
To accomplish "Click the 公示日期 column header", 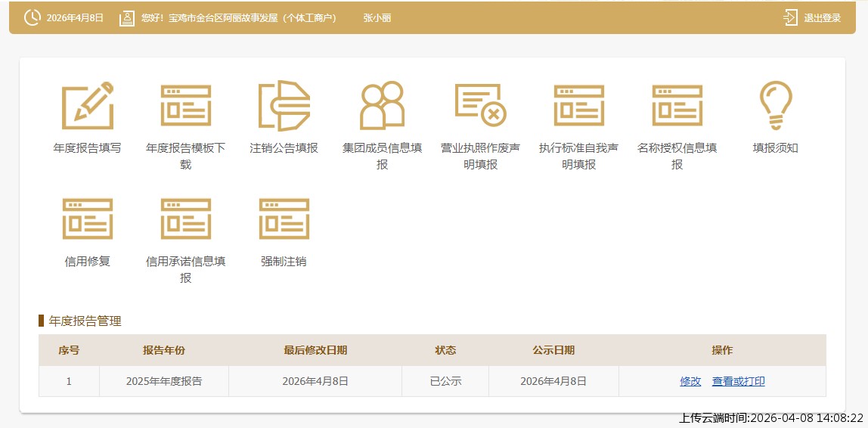I will coord(553,350).
